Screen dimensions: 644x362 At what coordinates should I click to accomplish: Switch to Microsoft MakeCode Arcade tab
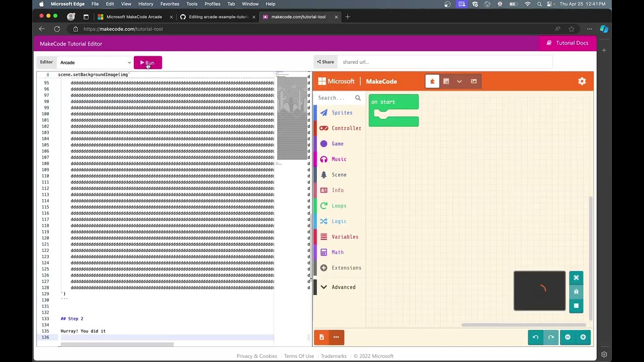tap(134, 17)
